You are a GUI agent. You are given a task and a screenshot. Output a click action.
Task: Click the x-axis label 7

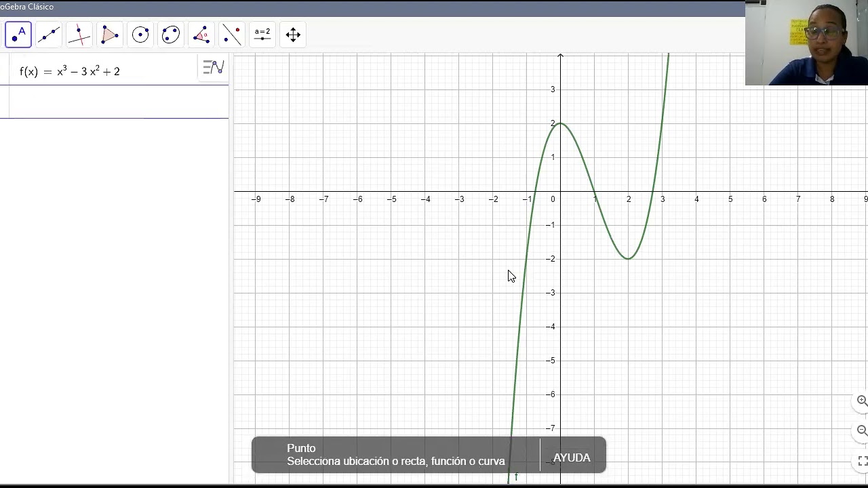tap(798, 199)
